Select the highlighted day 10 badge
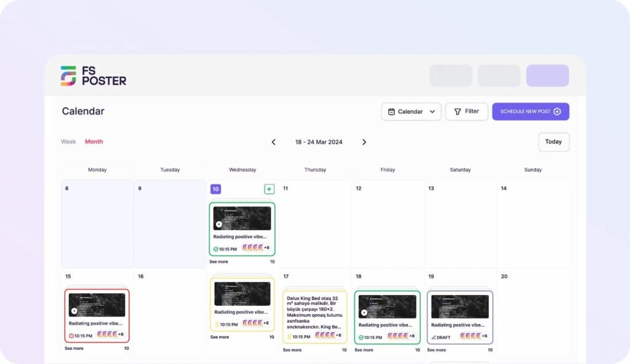 click(216, 189)
